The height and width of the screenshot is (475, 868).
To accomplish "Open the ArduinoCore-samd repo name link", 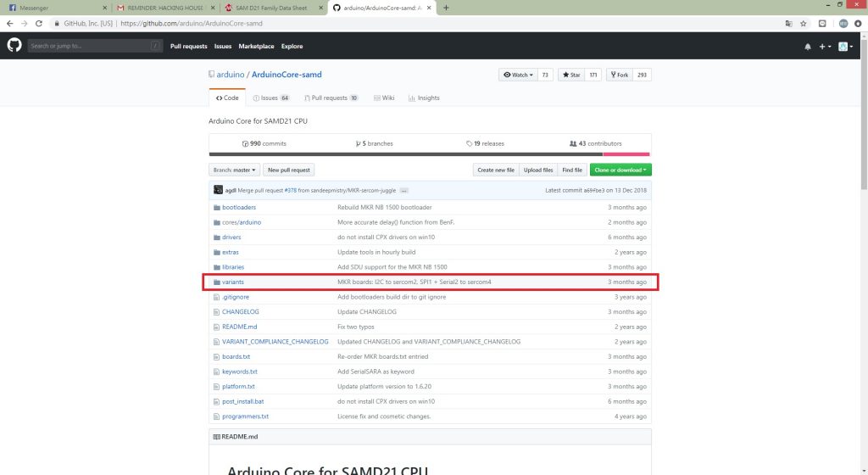I will (x=287, y=74).
